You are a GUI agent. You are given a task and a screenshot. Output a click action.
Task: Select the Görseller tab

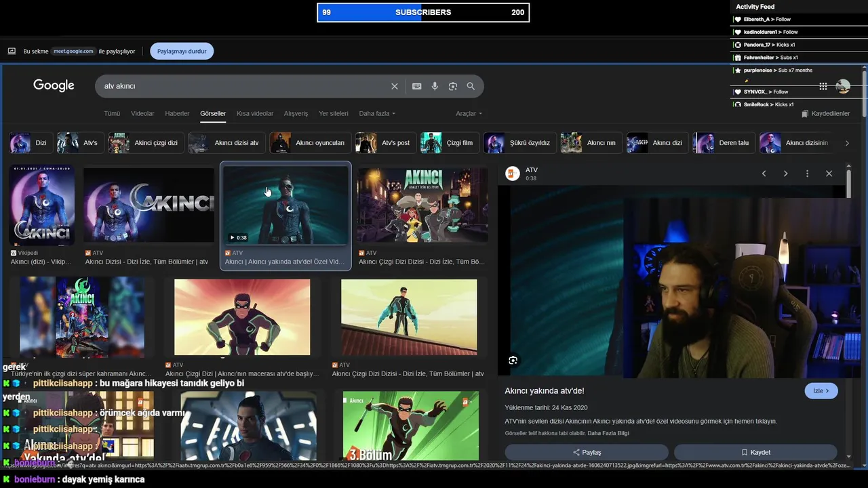point(213,114)
